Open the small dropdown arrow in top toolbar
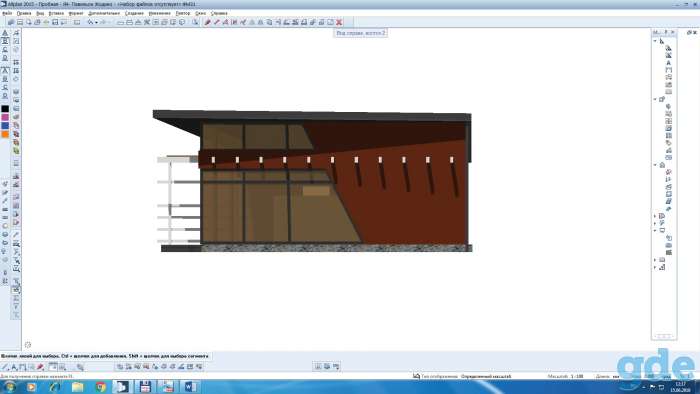This screenshot has width=700, height=394. point(96,22)
